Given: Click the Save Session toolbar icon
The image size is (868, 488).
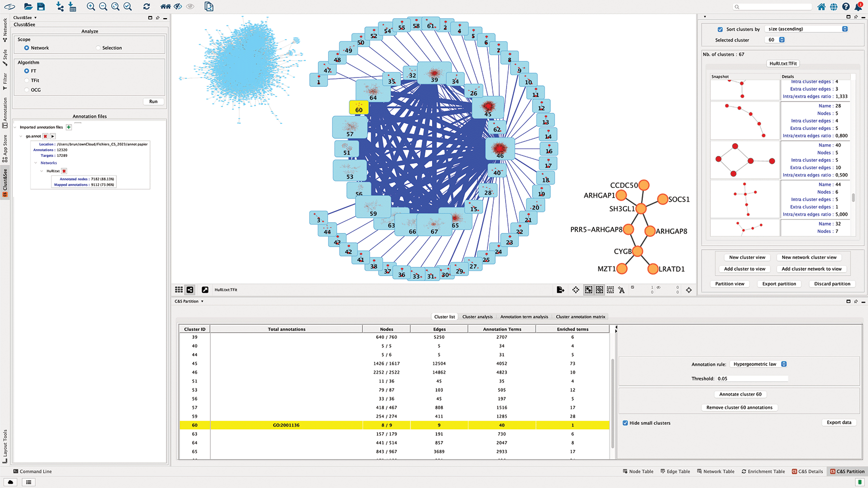Looking at the screenshot, I should pyautogui.click(x=41, y=6).
